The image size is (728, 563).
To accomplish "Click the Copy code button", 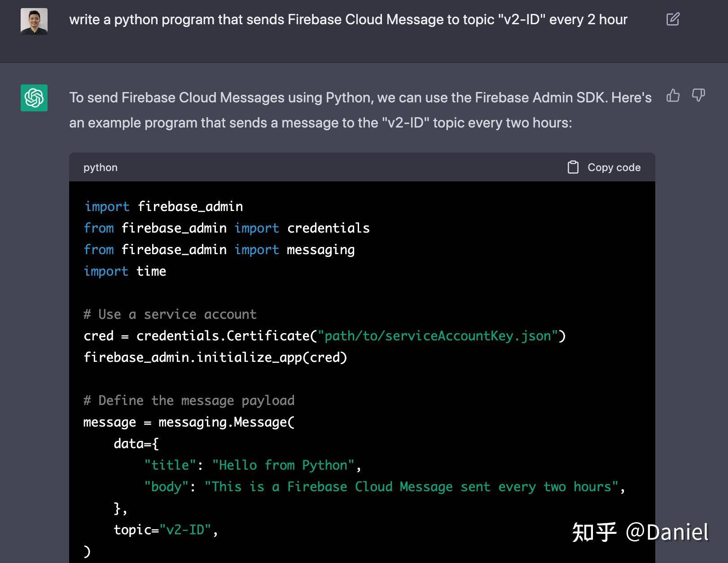I will 604,167.
